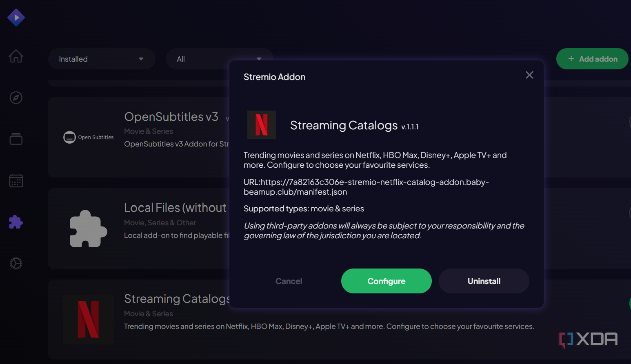The width and height of the screenshot is (631, 364).
Task: Open the Settings gear icon
Action: [16, 263]
